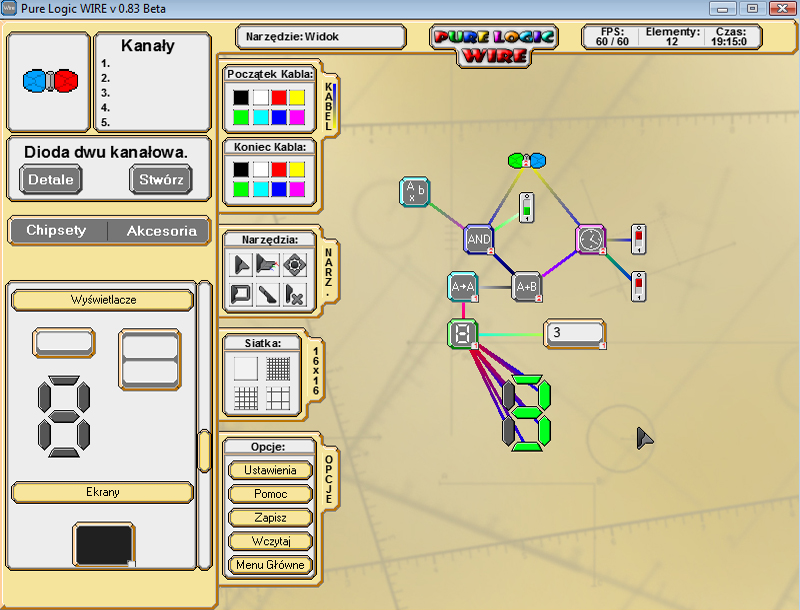Image resolution: width=800 pixels, height=610 pixels.
Task: Expand the Ekrany category
Action: 102,492
